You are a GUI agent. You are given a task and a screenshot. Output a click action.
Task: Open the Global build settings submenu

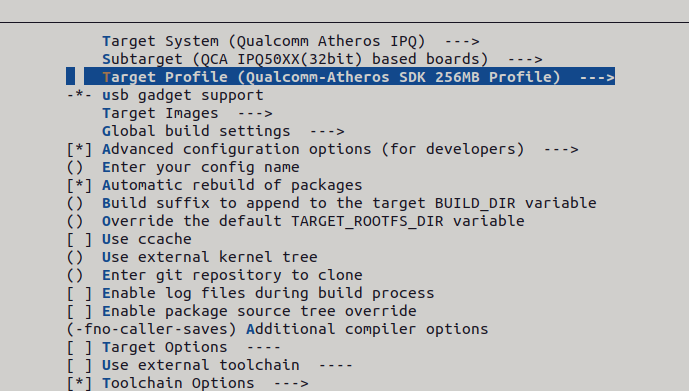pos(223,131)
